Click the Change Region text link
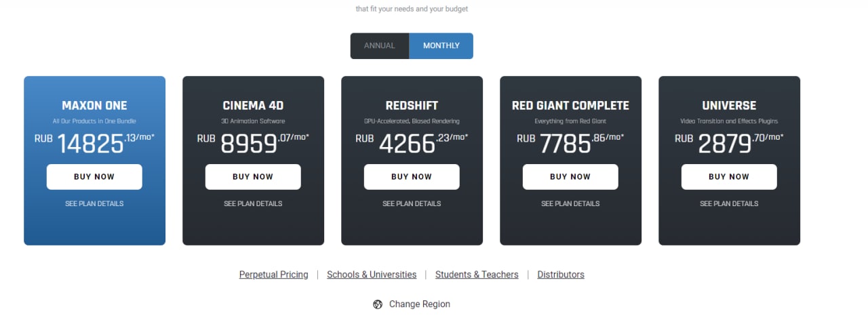868x318 pixels. (420, 304)
